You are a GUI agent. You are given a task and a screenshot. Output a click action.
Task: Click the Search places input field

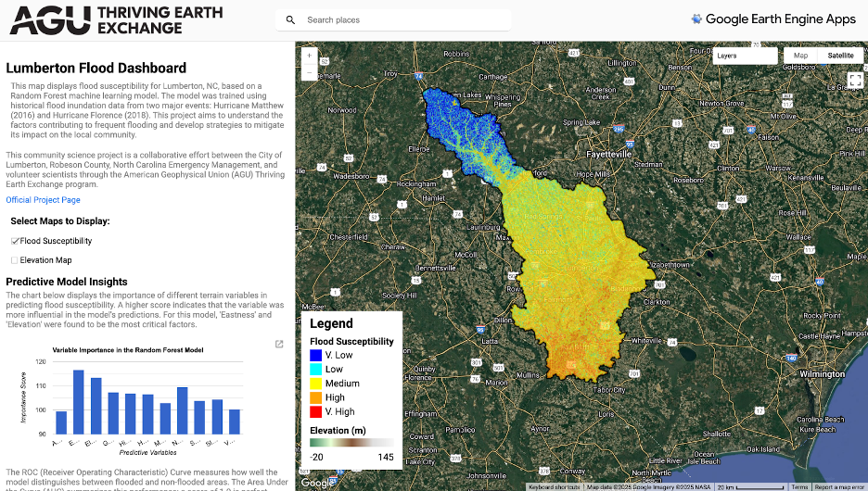pos(403,19)
